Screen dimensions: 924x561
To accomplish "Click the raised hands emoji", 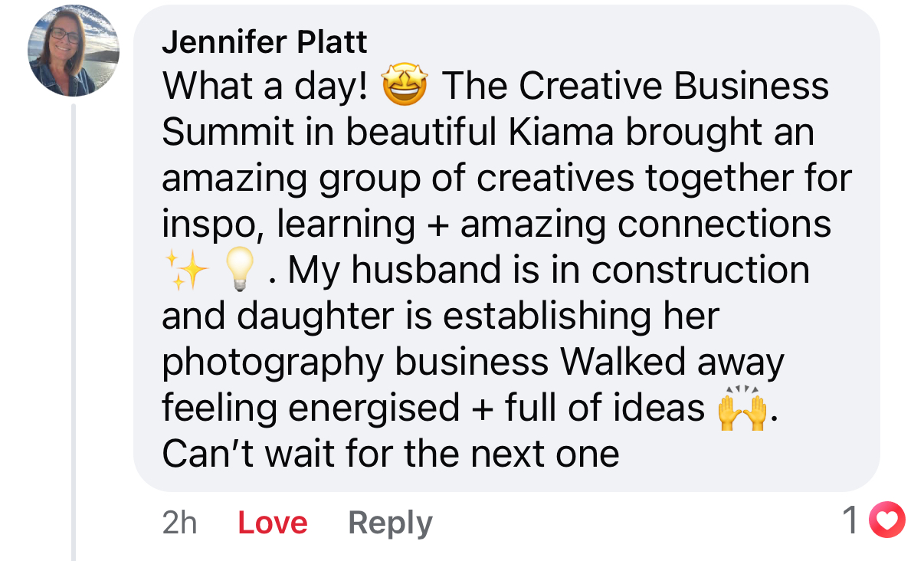I will [742, 408].
